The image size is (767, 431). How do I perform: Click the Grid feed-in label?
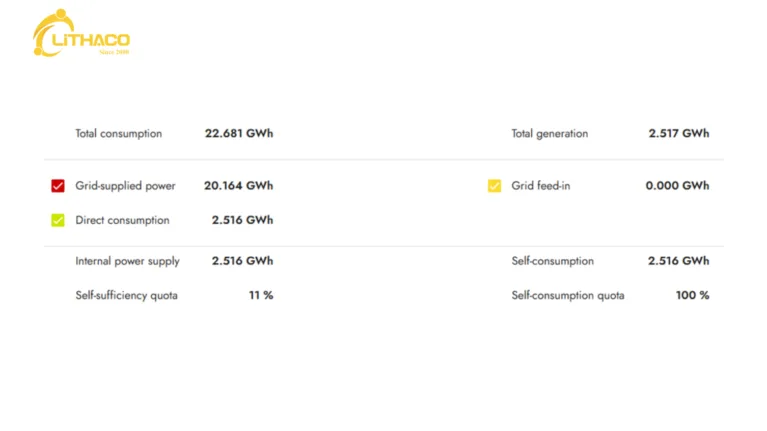pos(541,186)
